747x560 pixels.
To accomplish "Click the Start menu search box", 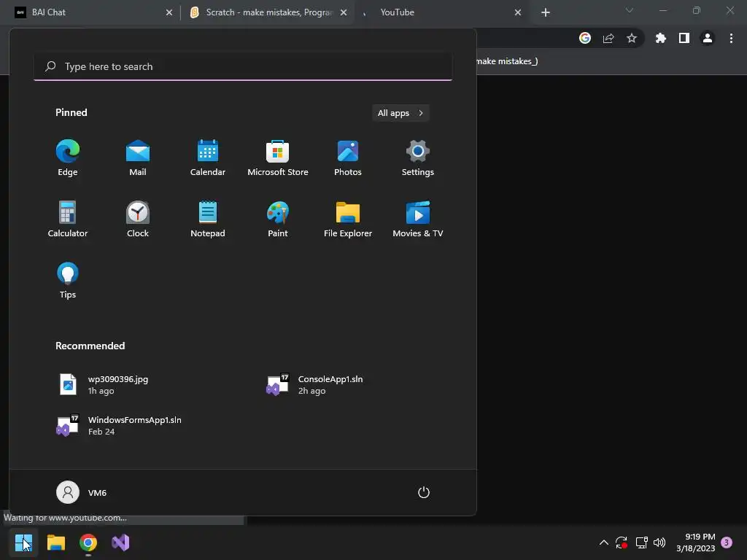I will (243, 66).
